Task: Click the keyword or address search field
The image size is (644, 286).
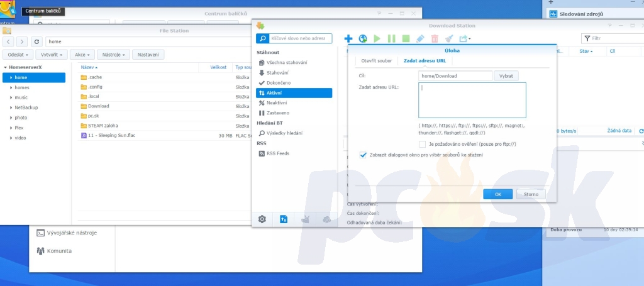Action: click(300, 38)
